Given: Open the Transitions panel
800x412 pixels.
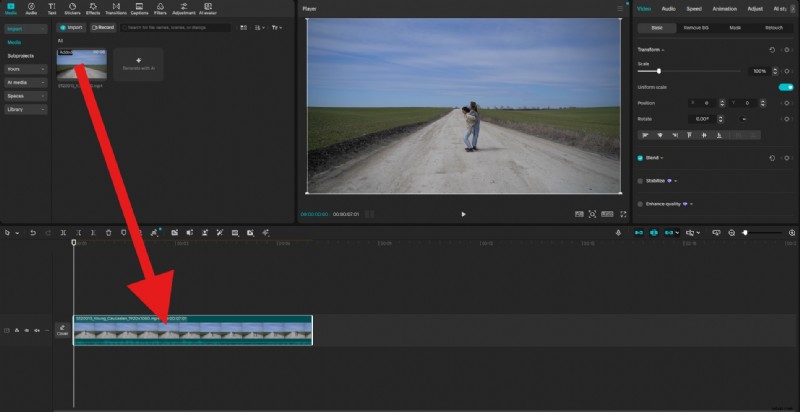Looking at the screenshot, I should tap(116, 8).
